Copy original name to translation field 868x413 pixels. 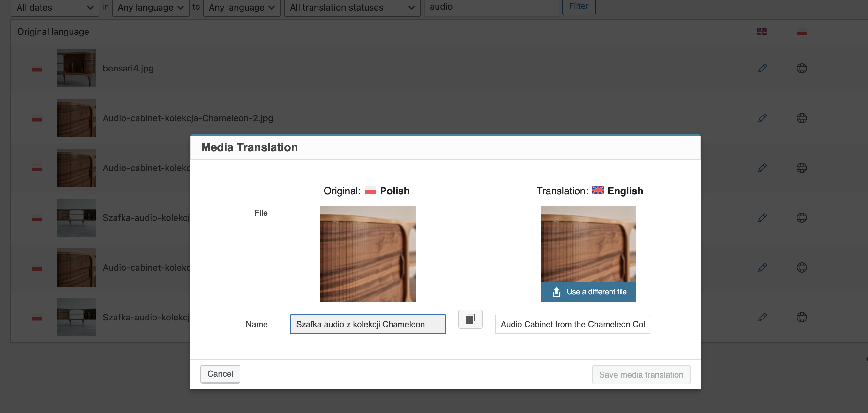click(470, 319)
